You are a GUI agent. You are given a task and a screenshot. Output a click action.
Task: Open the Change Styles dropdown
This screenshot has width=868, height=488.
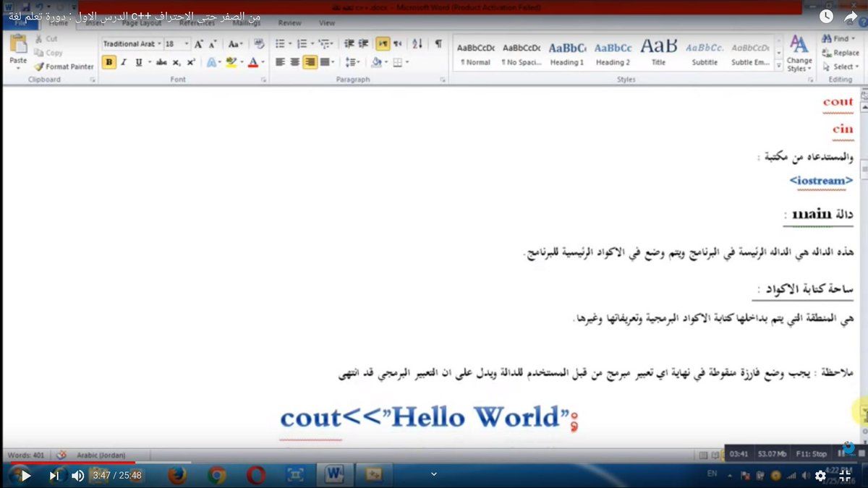point(799,53)
